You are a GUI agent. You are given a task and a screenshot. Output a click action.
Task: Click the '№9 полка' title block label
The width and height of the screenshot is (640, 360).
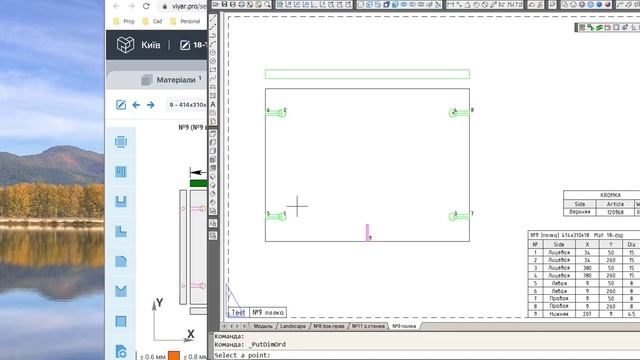click(268, 313)
